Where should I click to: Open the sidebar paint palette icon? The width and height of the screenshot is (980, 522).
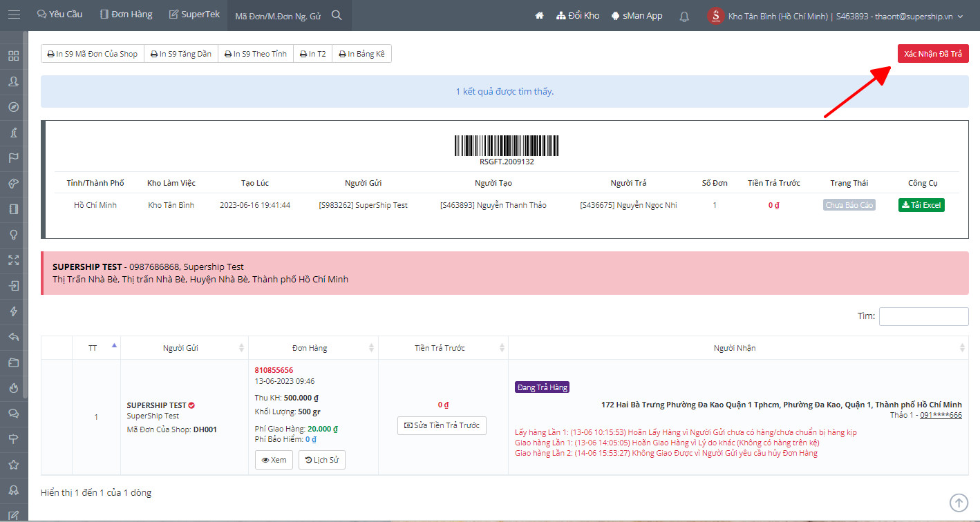coord(13,184)
